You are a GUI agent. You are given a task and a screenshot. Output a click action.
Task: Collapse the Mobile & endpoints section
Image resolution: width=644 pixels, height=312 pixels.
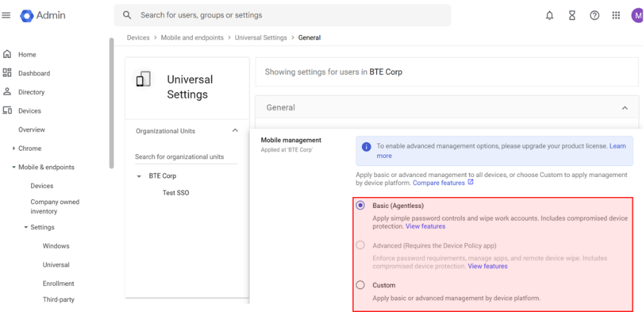tap(14, 167)
